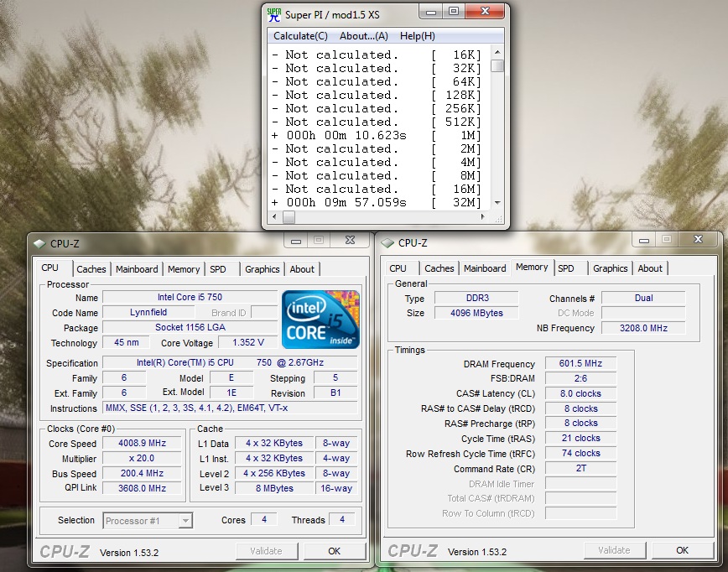Click the 'Socket 1156 LGA' package field

point(190,327)
